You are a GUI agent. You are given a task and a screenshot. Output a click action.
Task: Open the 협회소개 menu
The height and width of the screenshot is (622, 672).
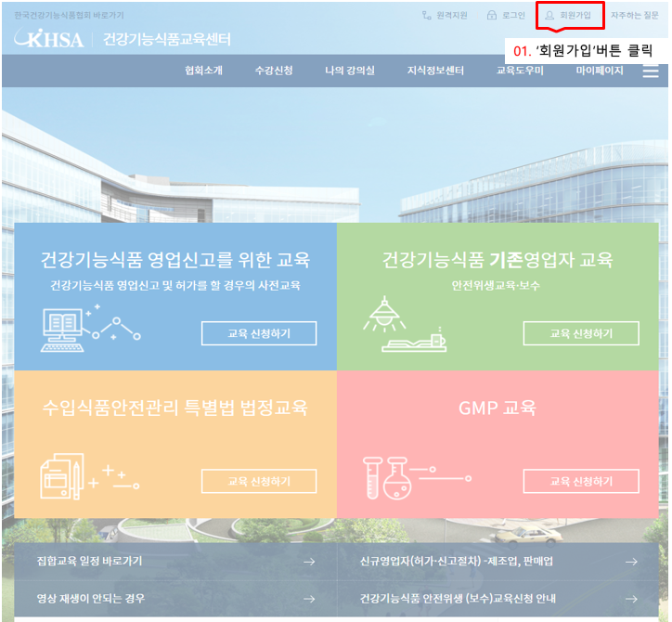click(x=203, y=71)
